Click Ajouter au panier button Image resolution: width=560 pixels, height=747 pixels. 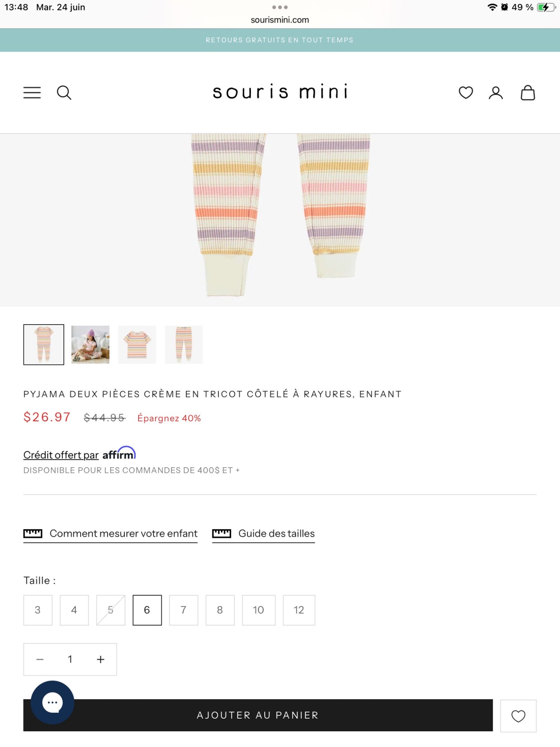[258, 715]
